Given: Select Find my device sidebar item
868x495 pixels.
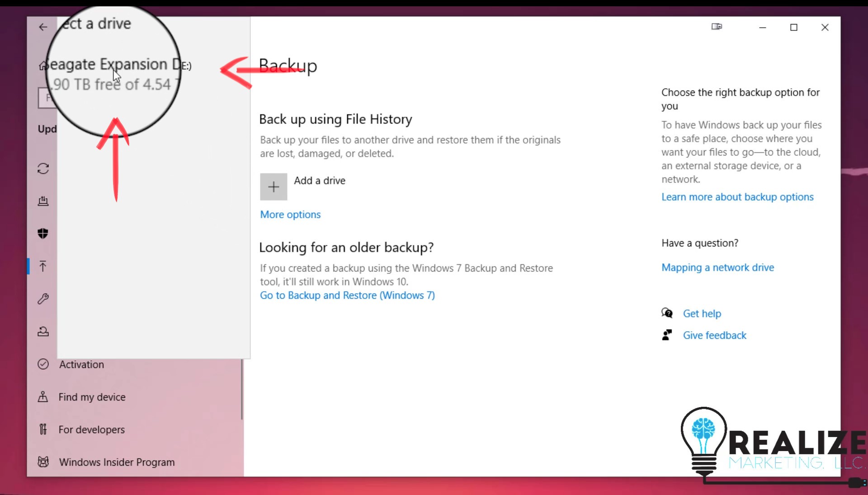Looking at the screenshot, I should pos(92,397).
